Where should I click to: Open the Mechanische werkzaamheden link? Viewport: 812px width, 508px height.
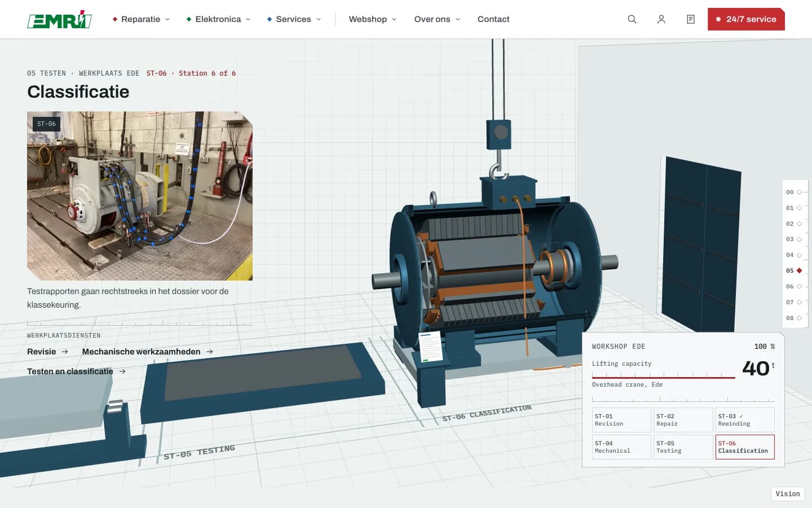[x=148, y=352]
